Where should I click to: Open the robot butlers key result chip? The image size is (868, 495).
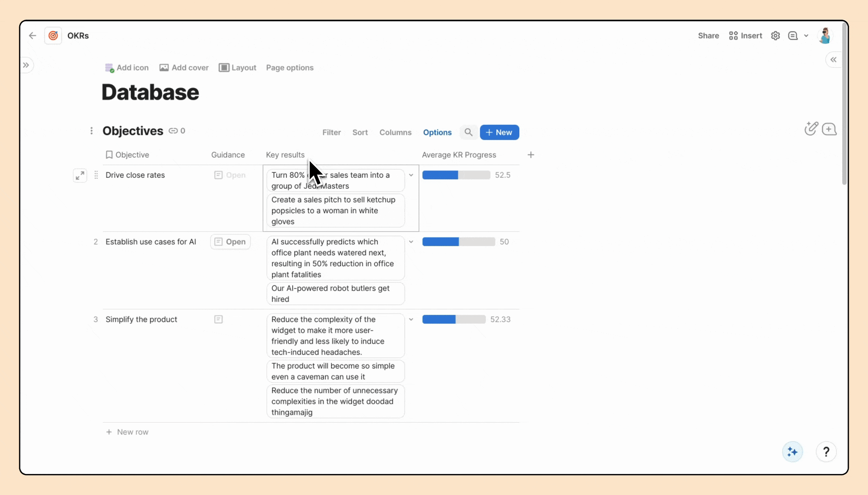click(x=335, y=294)
